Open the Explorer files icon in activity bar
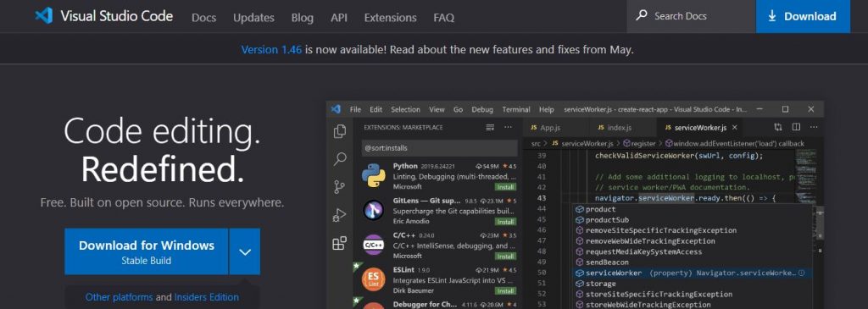The width and height of the screenshot is (868, 309). click(340, 131)
